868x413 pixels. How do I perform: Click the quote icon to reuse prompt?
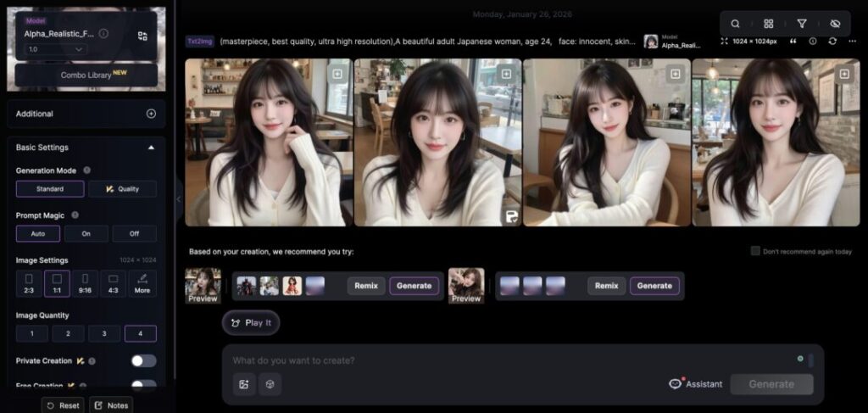[x=793, y=41]
